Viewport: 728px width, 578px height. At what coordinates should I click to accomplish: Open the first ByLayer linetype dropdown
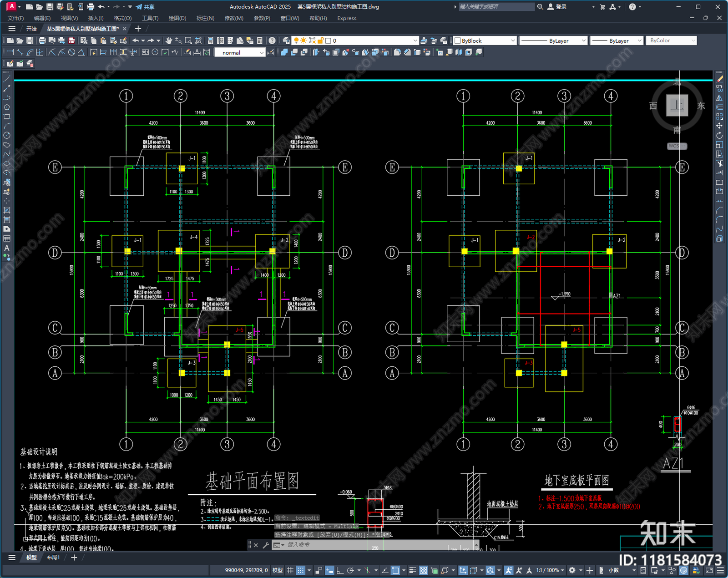pyautogui.click(x=584, y=41)
